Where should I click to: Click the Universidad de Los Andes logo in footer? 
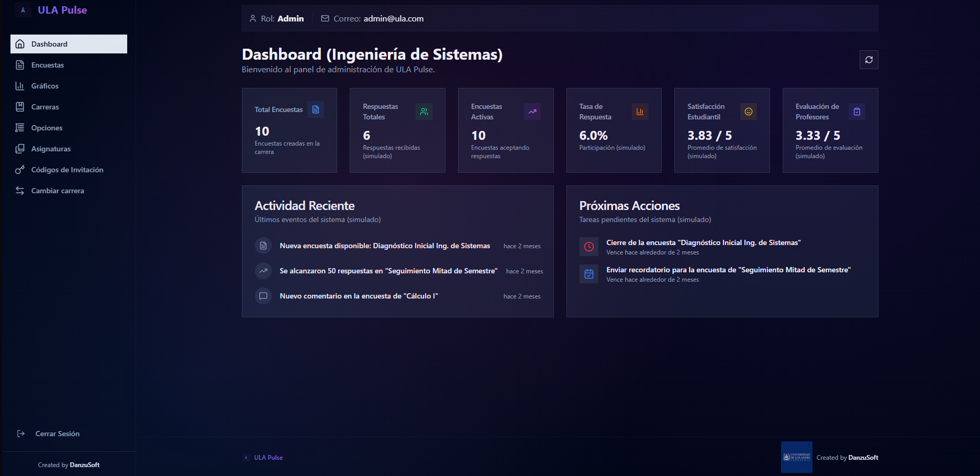[797, 457]
